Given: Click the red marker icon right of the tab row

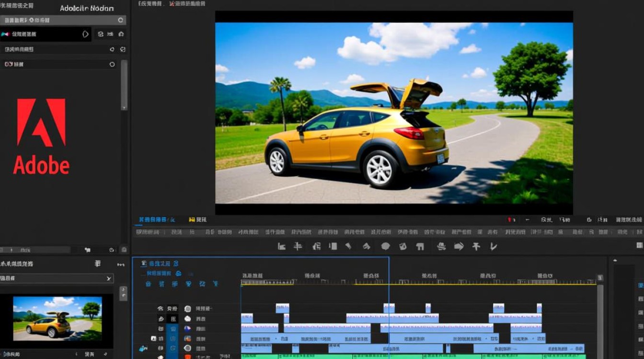Looking at the screenshot, I should tap(511, 220).
